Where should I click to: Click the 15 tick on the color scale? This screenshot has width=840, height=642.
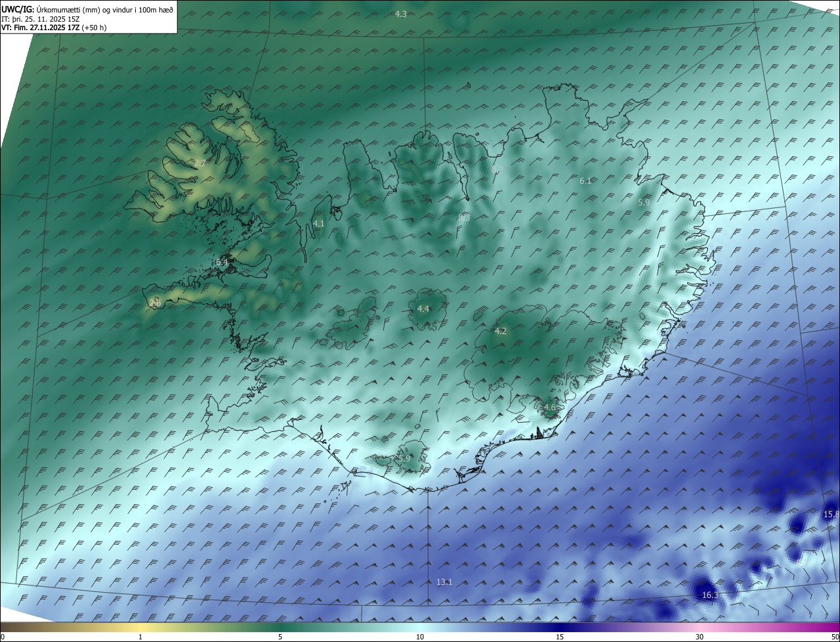[560, 637]
